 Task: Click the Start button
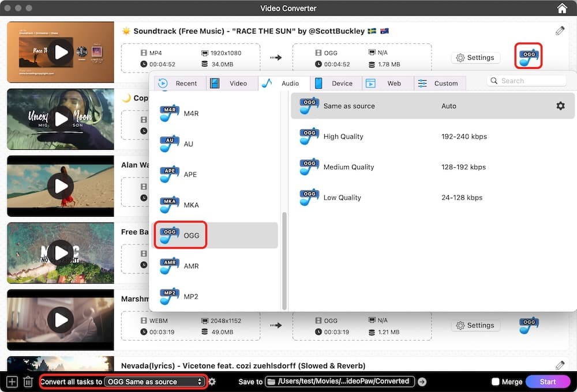point(548,381)
